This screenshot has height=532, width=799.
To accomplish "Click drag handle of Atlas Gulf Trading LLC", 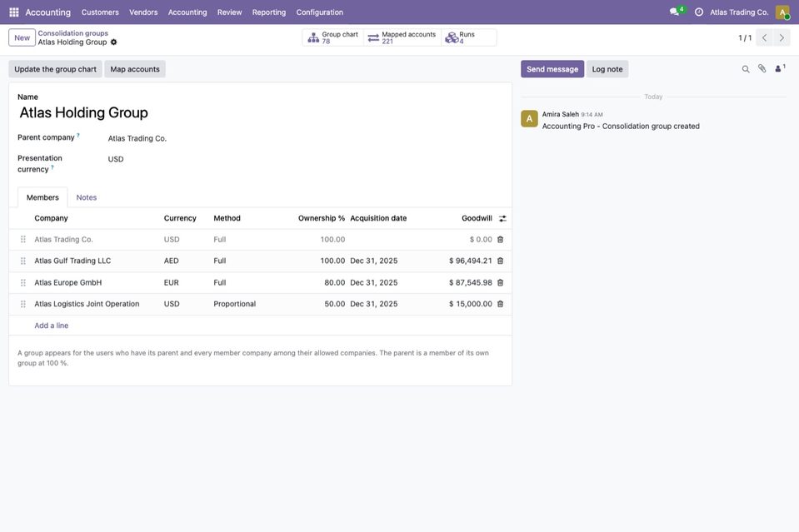I will point(23,261).
